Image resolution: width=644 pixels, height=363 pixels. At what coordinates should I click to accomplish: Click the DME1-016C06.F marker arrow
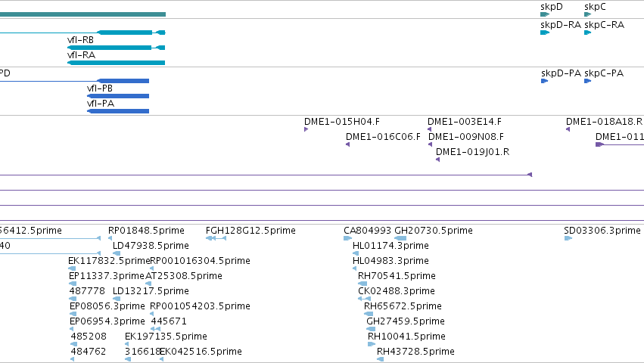tap(348, 144)
